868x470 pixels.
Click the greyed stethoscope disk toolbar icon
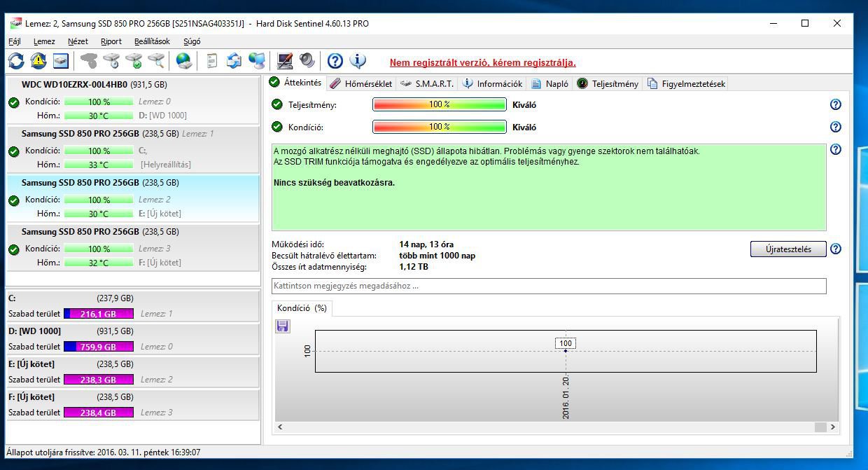click(88, 61)
